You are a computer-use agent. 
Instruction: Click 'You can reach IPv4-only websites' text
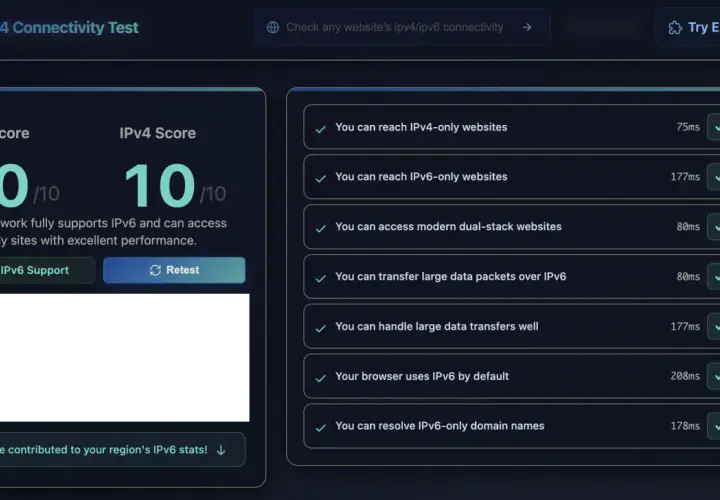421,127
